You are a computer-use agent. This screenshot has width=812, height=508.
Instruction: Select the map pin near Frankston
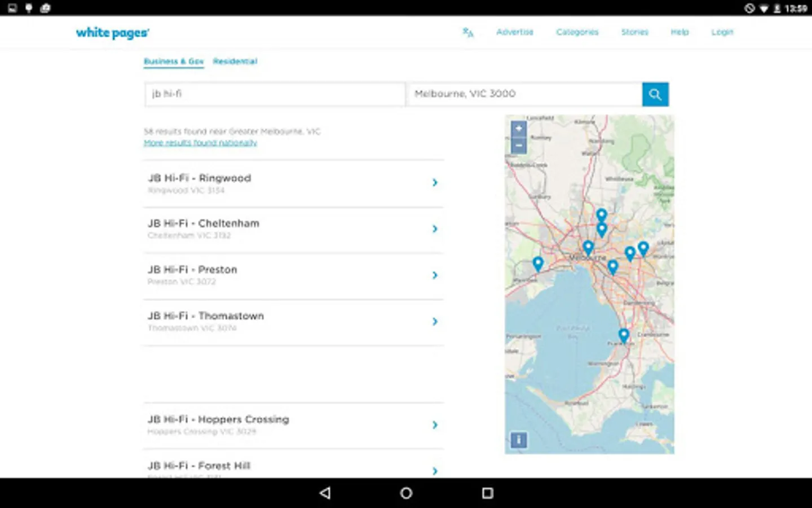pos(624,336)
